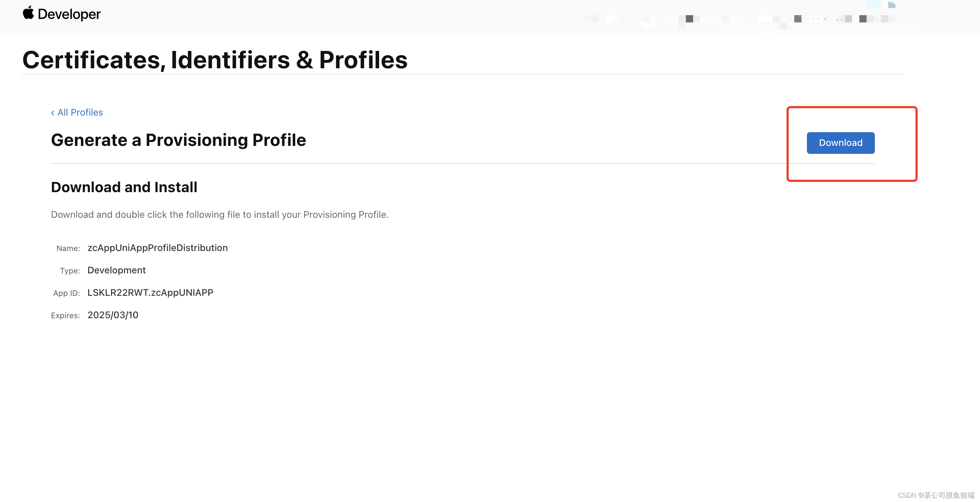
Task: Click the notifications icon in header
Action: [865, 18]
